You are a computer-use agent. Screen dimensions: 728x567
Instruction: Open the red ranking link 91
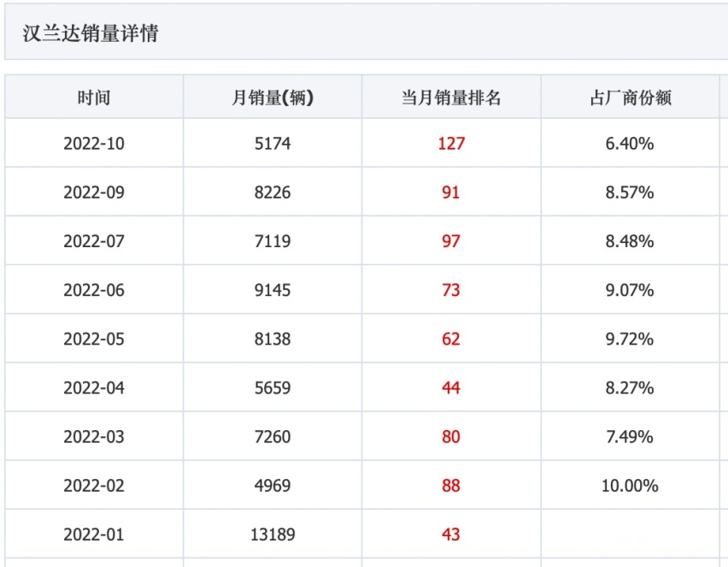tap(451, 192)
